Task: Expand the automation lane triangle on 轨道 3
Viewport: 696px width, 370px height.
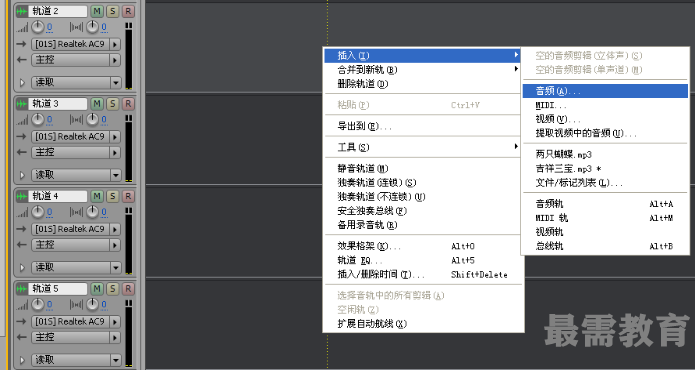Action: coord(22,175)
